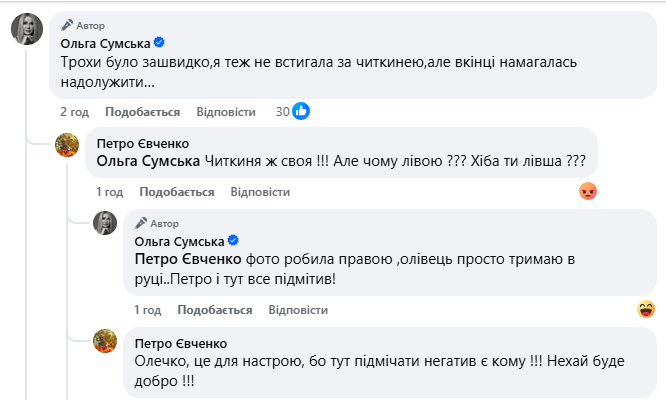Click the angry reaction emoji on Петро's reply
The image size is (666, 400).
click(x=588, y=191)
